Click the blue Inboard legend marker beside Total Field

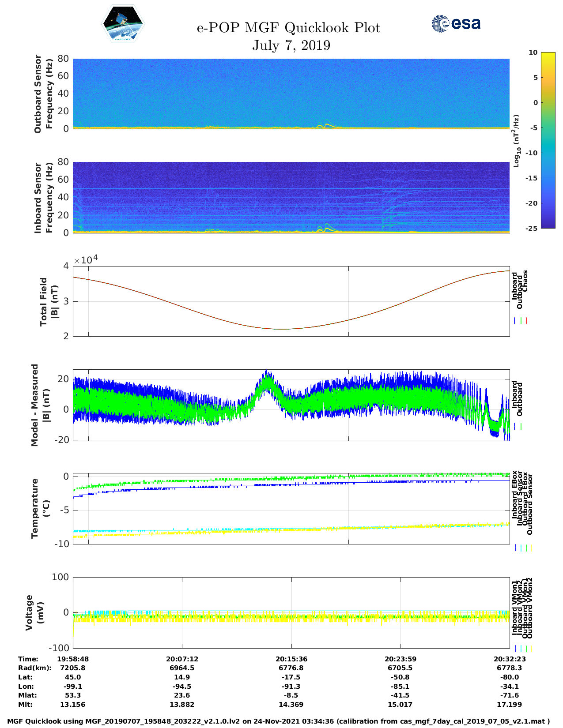coord(515,321)
